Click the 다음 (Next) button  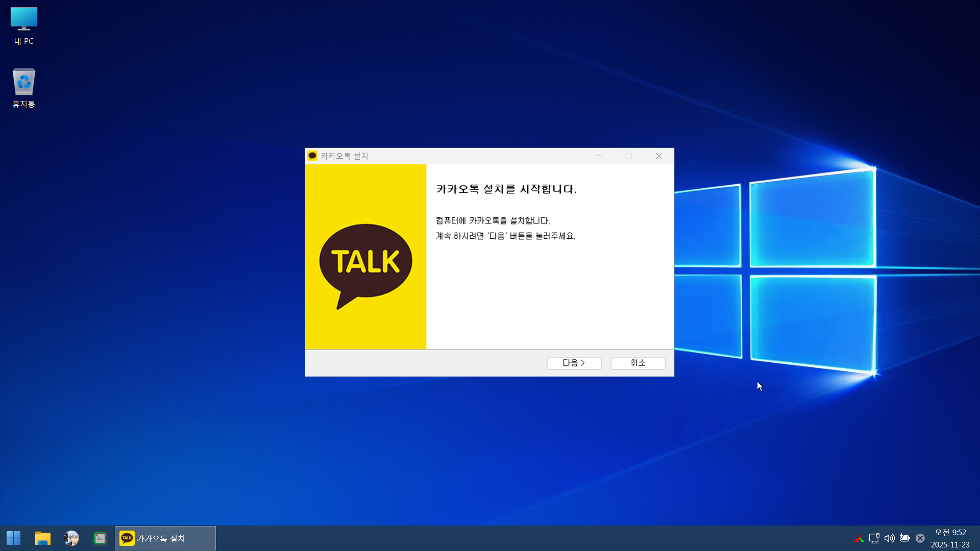(x=574, y=363)
